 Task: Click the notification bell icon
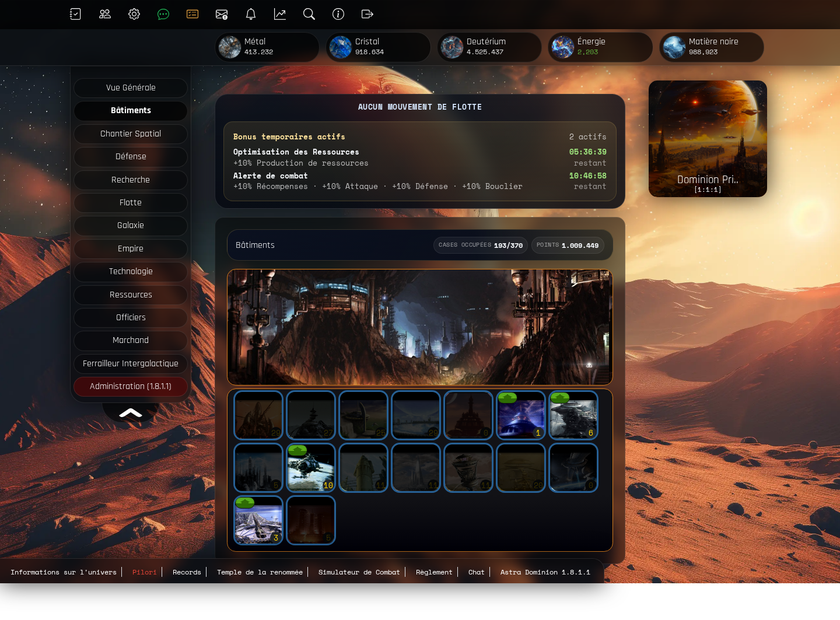(x=251, y=14)
